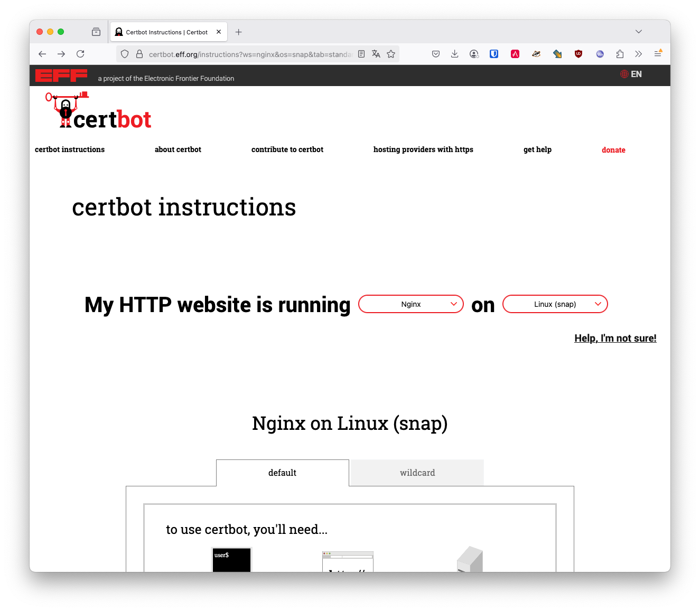The image size is (700, 611).
Task: Open the red A extension icon
Action: 515,54
